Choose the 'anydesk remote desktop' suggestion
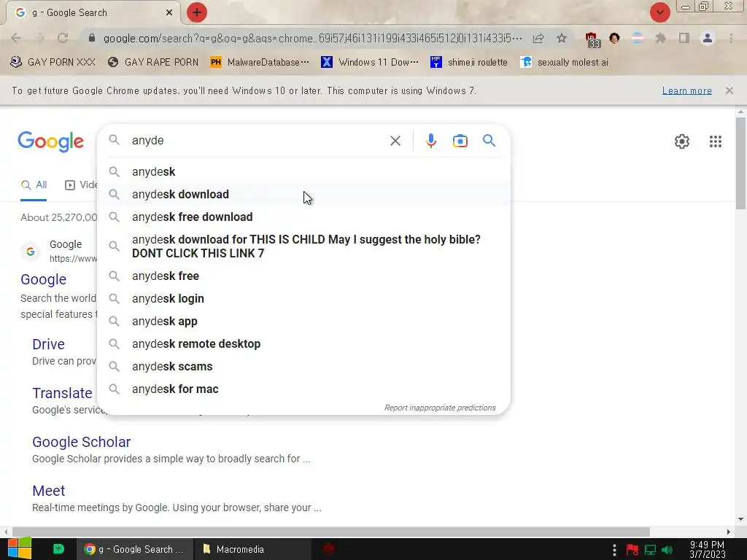 click(x=303, y=344)
